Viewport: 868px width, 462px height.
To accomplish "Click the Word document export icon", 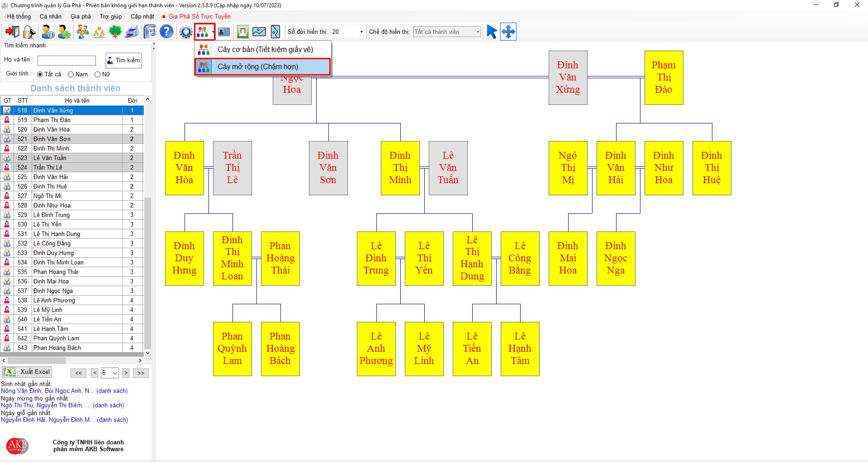I will coord(150,32).
